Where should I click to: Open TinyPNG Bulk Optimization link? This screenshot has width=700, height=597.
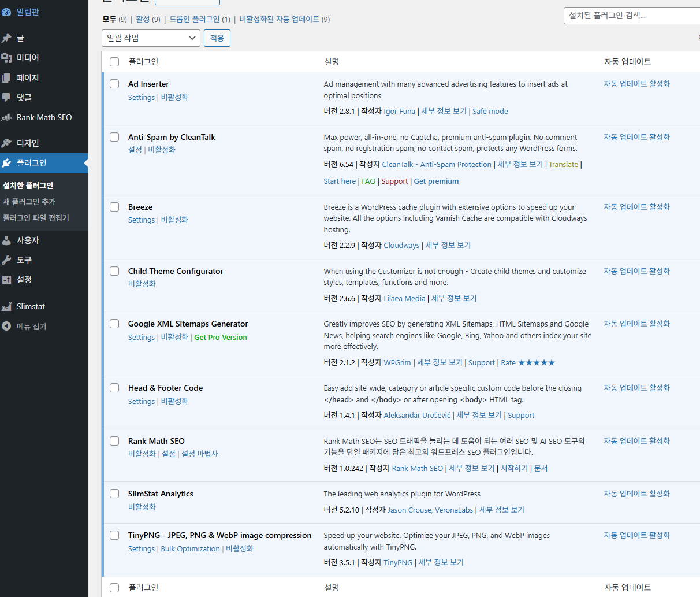point(190,549)
